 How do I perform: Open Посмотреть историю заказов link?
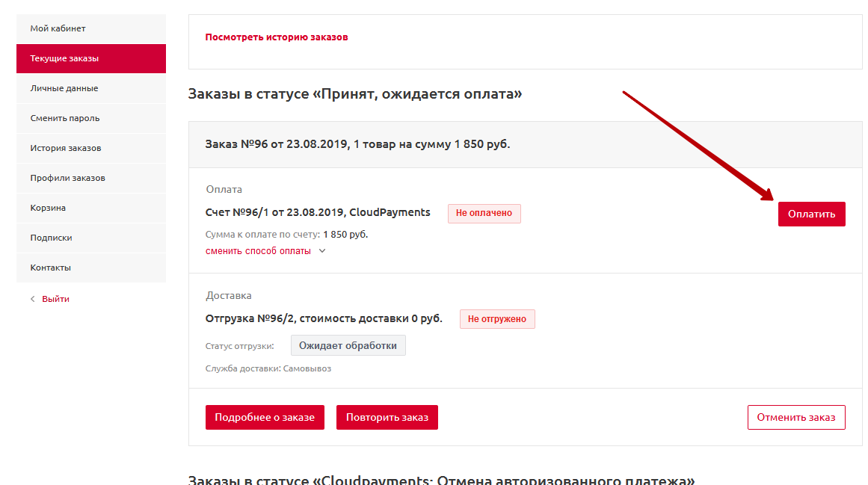point(276,37)
